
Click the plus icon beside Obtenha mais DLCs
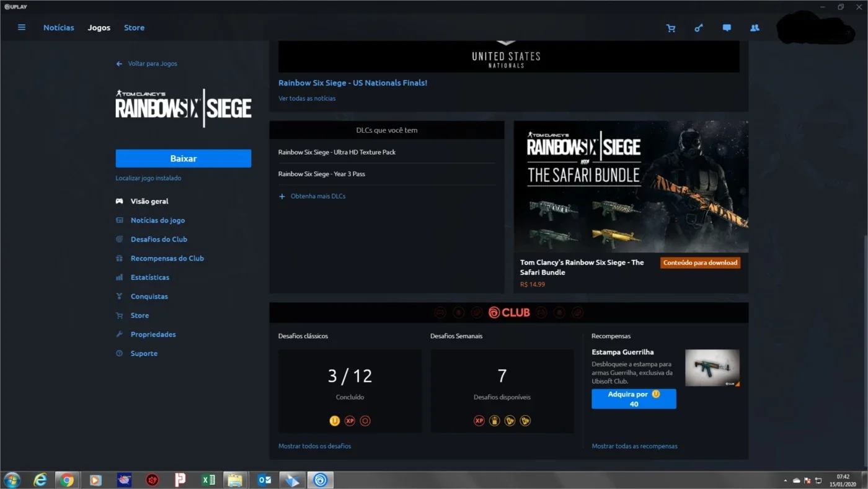point(282,196)
